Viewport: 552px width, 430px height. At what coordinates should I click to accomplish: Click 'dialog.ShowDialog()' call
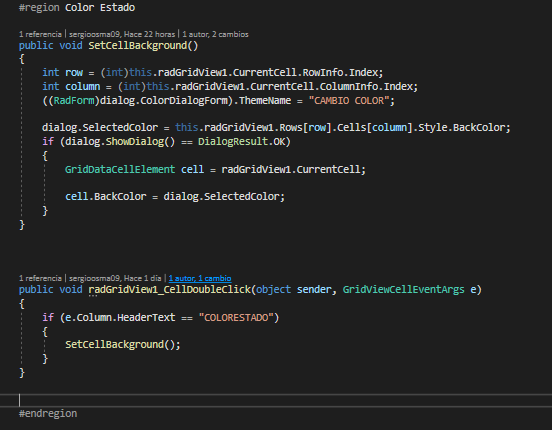pos(120,142)
